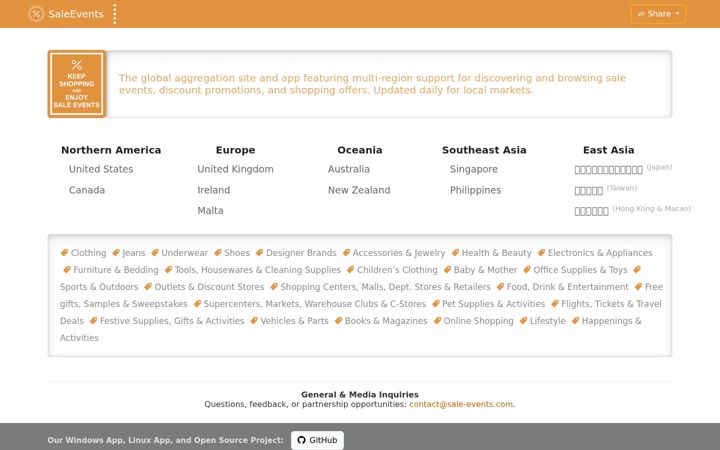The width and height of the screenshot is (720, 450).
Task: Click tag icon beside Health & Beauty
Action: (x=455, y=253)
